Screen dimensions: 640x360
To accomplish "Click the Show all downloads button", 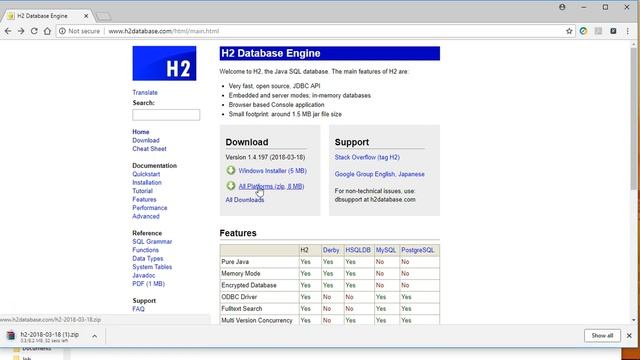I will click(x=602, y=336).
